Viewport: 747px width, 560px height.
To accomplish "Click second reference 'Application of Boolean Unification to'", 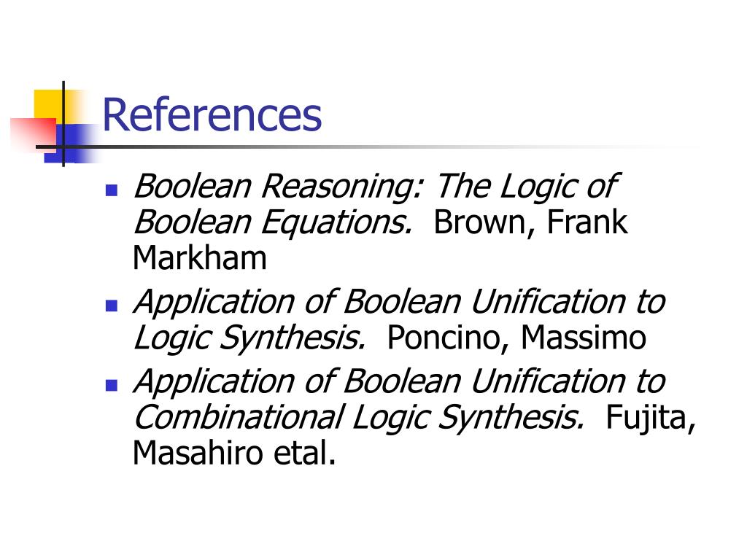I will (x=399, y=302).
